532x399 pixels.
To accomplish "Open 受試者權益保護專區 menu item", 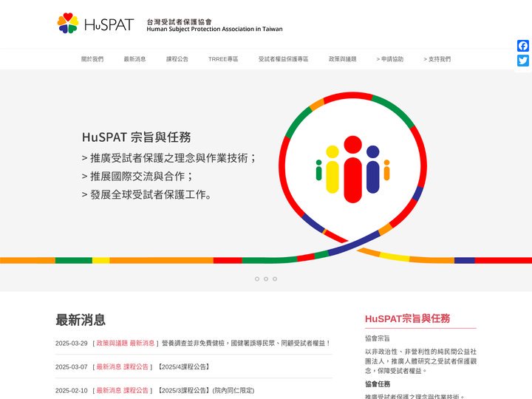I will pyautogui.click(x=283, y=59).
